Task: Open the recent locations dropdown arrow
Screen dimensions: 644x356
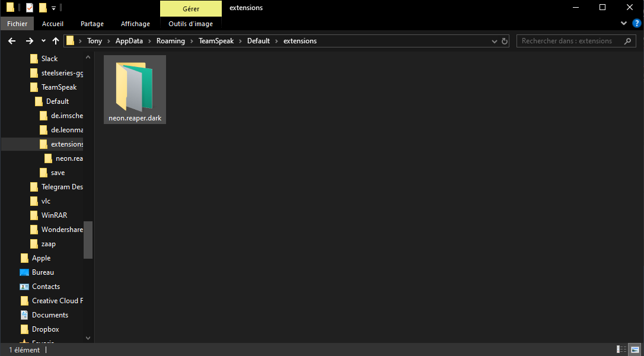Action: coord(43,41)
